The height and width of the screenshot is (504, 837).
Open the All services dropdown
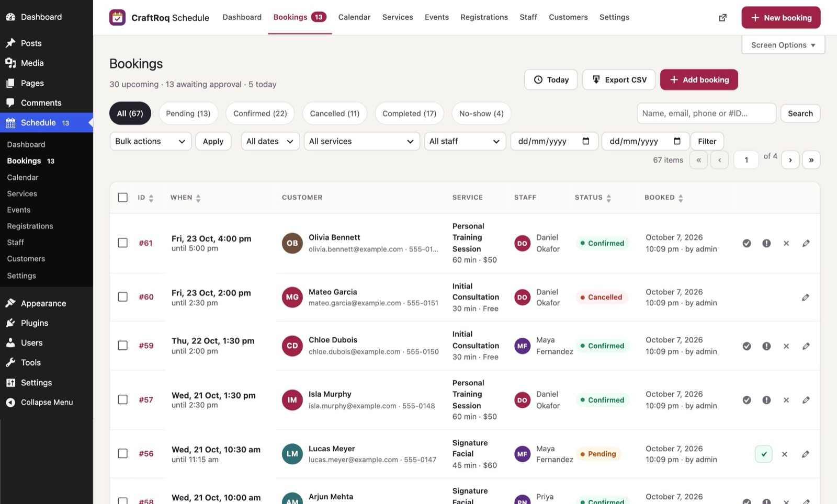(362, 141)
